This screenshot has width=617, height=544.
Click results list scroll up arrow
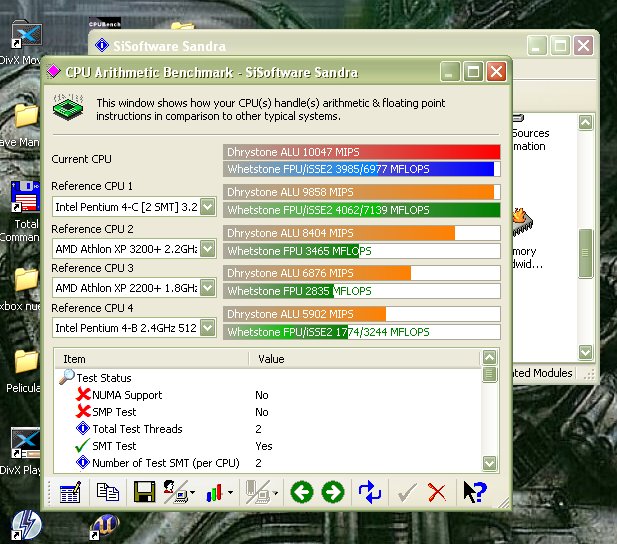pyautogui.click(x=490, y=357)
